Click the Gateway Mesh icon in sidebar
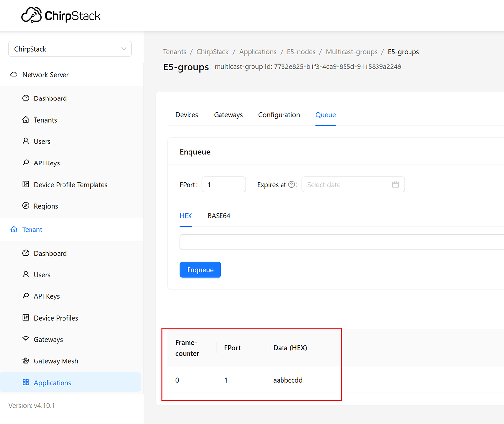This screenshot has height=424, width=504. pos(26,361)
